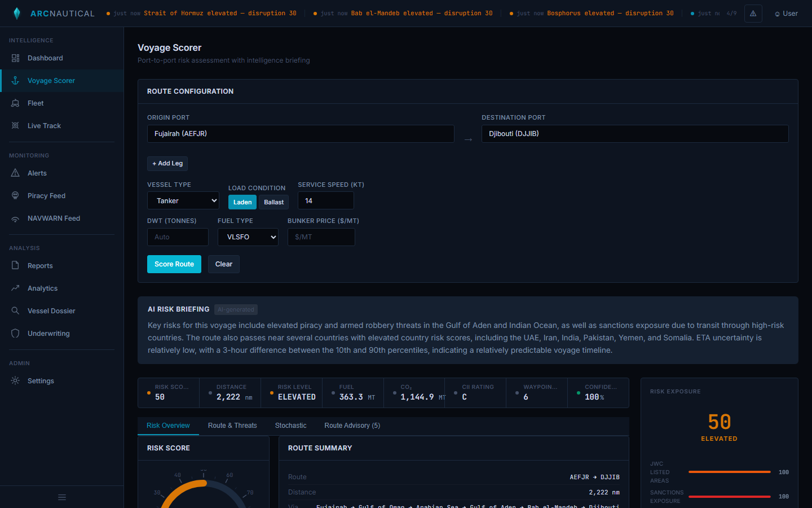This screenshot has height=508, width=812.
Task: Open the Vessel Type dropdown
Action: pos(183,200)
